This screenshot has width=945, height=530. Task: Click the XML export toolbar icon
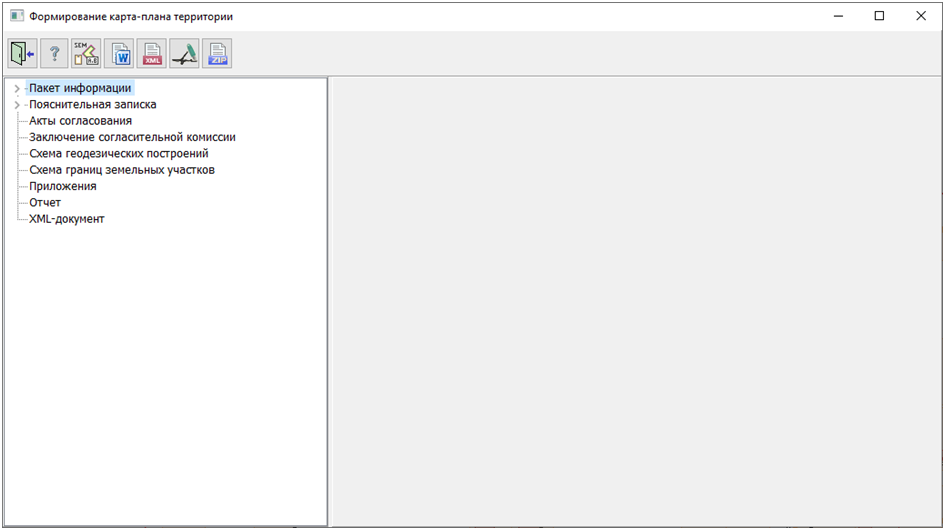[152, 54]
